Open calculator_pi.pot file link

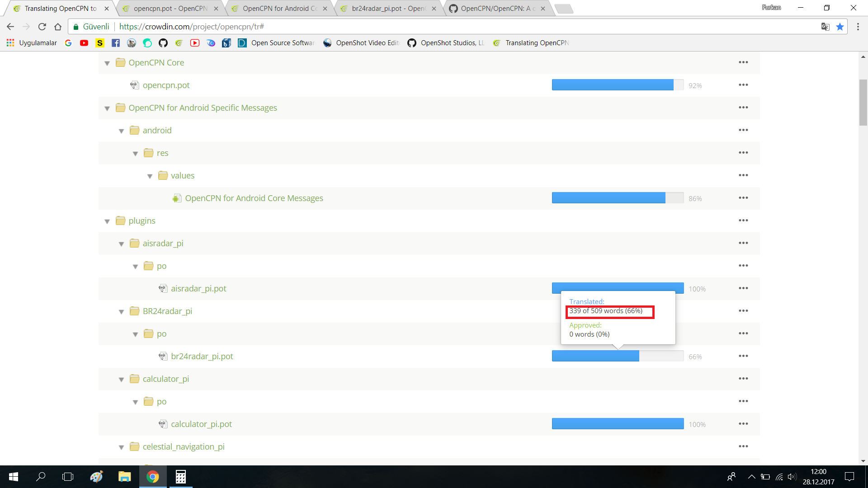pyautogui.click(x=201, y=424)
